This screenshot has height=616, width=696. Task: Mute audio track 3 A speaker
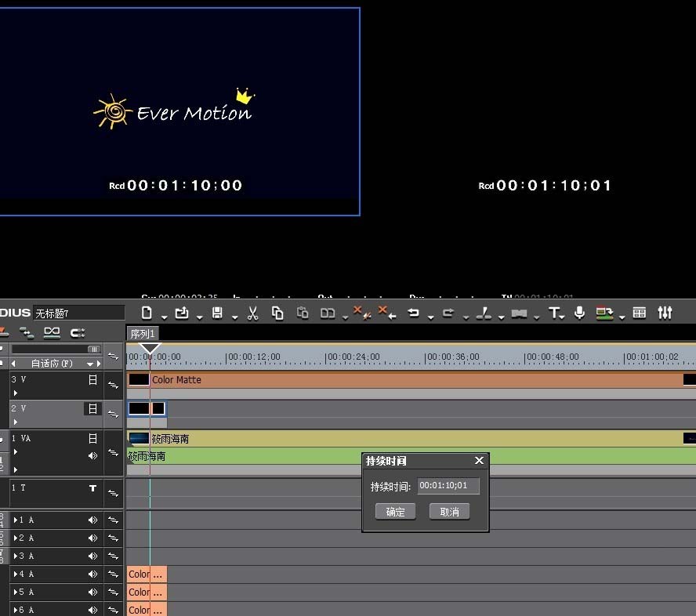pyautogui.click(x=92, y=556)
